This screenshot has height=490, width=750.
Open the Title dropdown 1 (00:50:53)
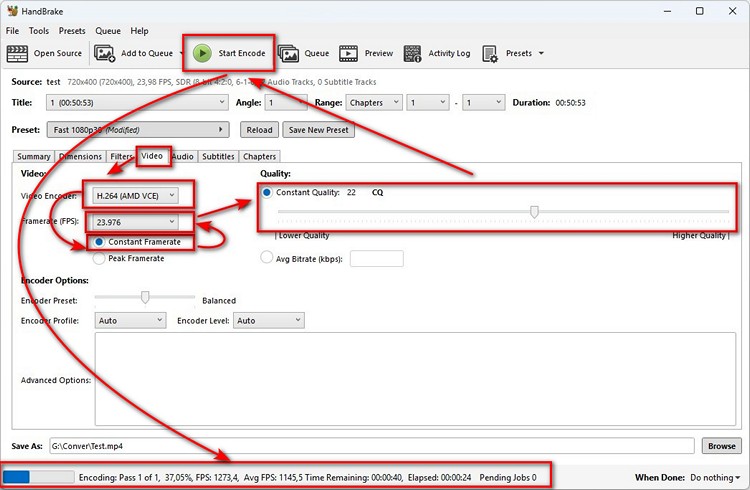point(137,102)
